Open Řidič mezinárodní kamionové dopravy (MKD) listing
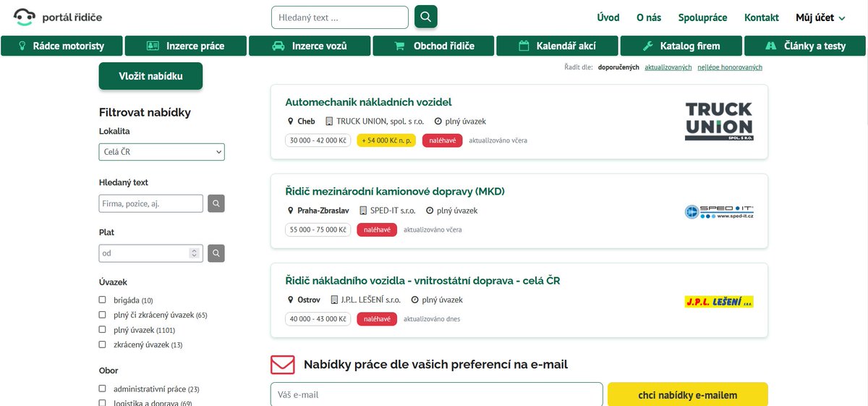868x406 pixels. (395, 192)
